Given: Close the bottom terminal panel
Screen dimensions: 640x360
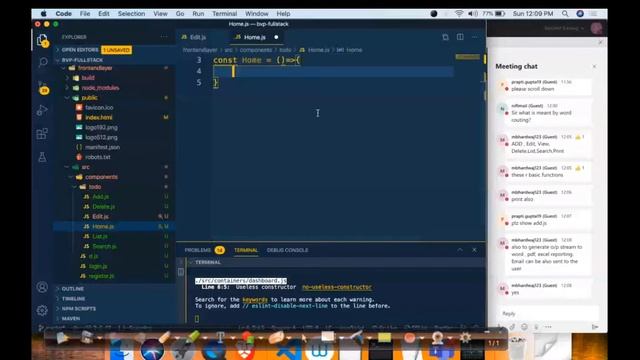Looking at the screenshot, I should click(474, 250).
